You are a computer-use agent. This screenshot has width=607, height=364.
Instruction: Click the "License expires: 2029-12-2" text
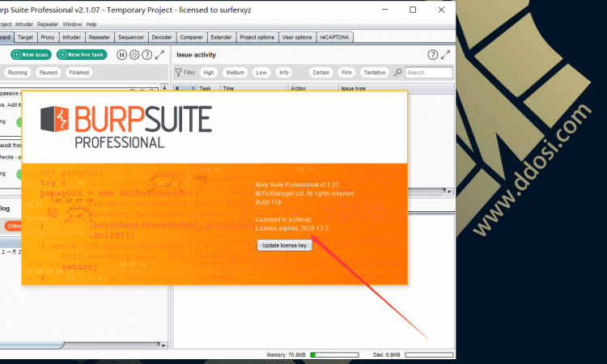tap(292, 228)
